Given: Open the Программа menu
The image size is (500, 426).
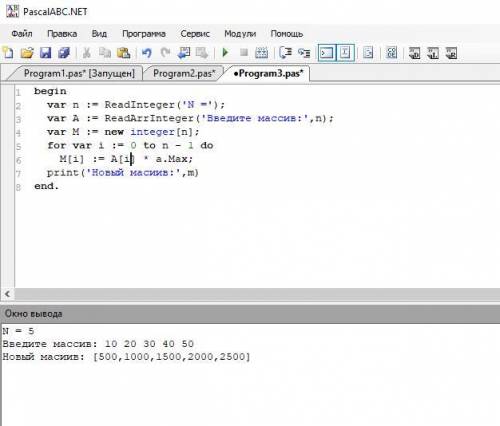Looking at the screenshot, I should [x=144, y=34].
